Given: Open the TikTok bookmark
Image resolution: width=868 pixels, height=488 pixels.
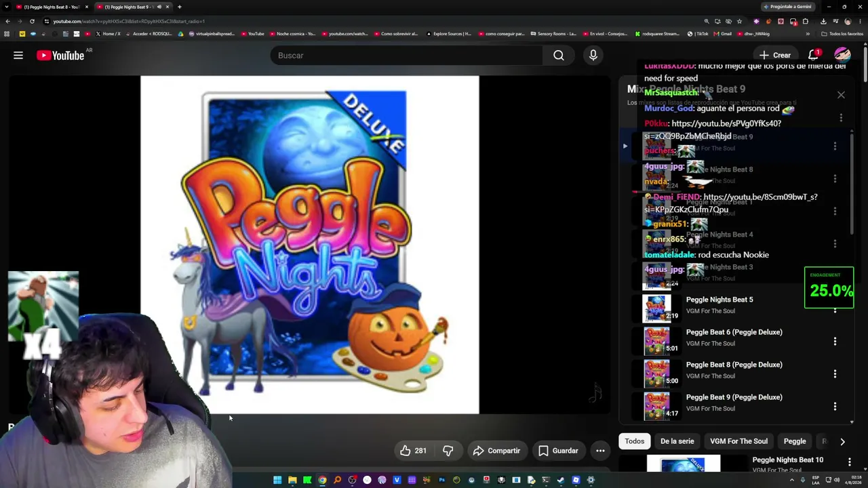Looking at the screenshot, I should click(x=698, y=34).
